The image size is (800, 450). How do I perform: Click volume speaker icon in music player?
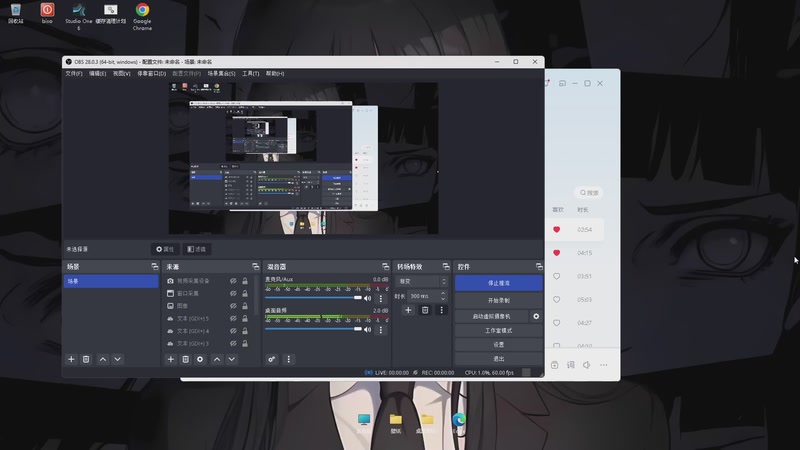(587, 365)
